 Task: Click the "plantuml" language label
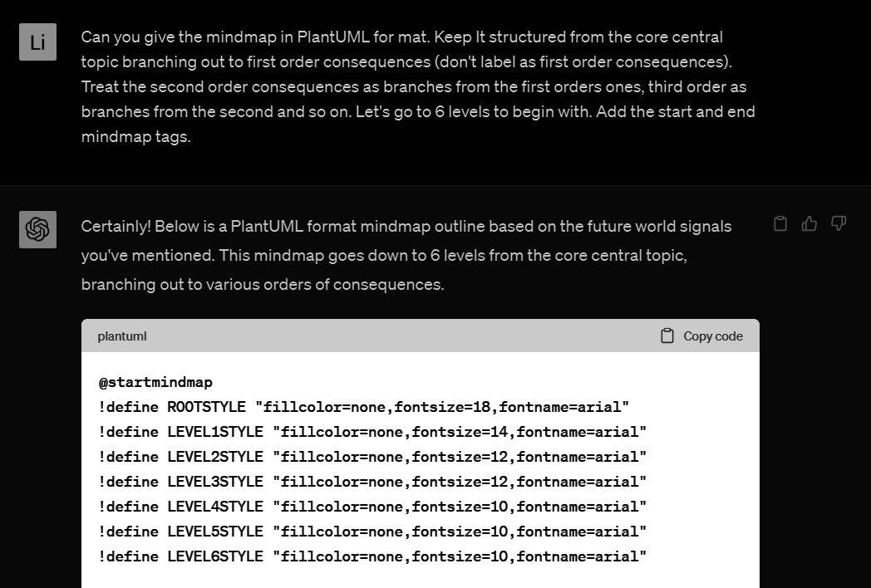pyautogui.click(x=121, y=336)
